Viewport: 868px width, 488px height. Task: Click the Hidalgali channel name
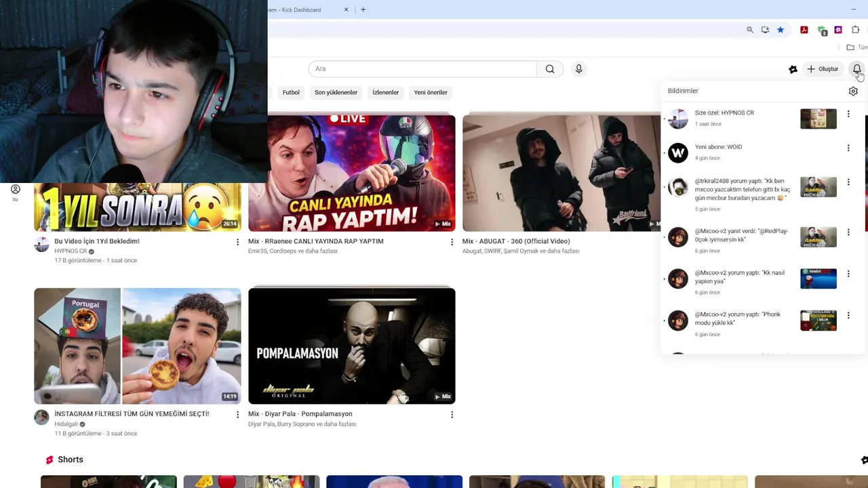click(x=66, y=424)
